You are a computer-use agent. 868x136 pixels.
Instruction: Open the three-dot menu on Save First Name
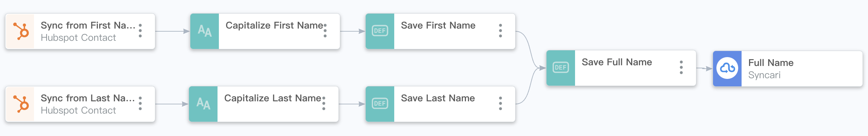click(501, 31)
